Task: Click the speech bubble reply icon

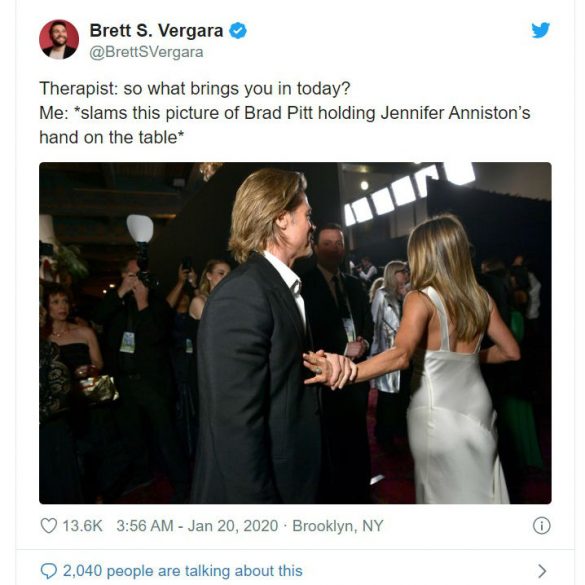Action: coord(49,571)
